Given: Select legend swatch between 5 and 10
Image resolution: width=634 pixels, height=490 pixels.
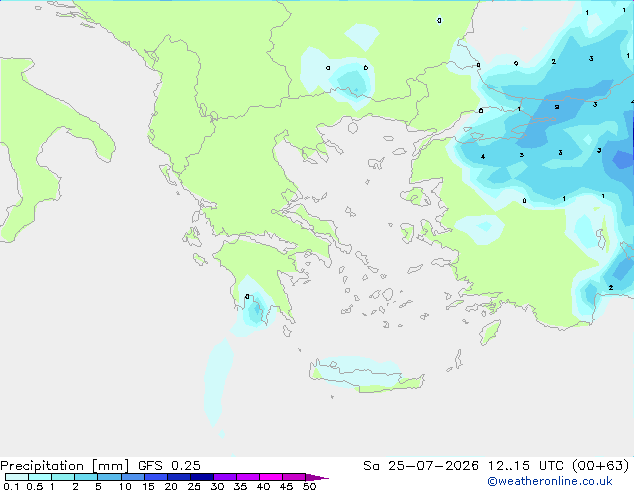Looking at the screenshot, I should pos(109,477).
